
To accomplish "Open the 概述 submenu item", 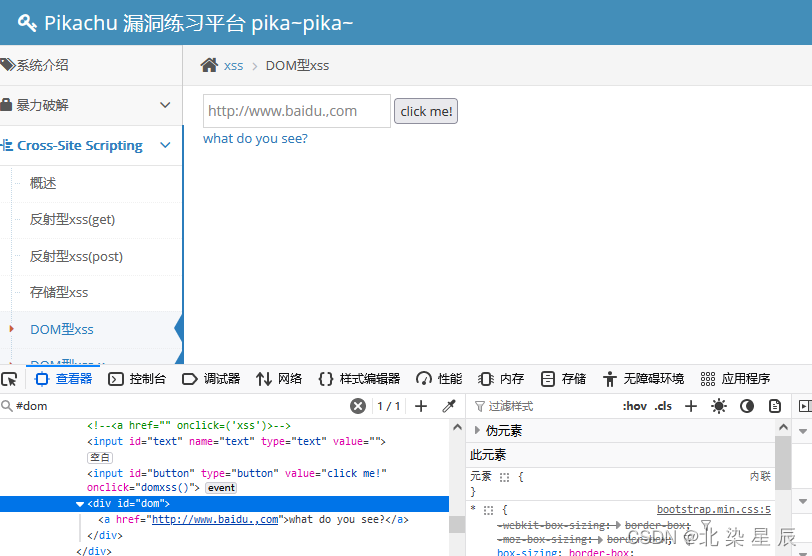I will click(x=43, y=183).
